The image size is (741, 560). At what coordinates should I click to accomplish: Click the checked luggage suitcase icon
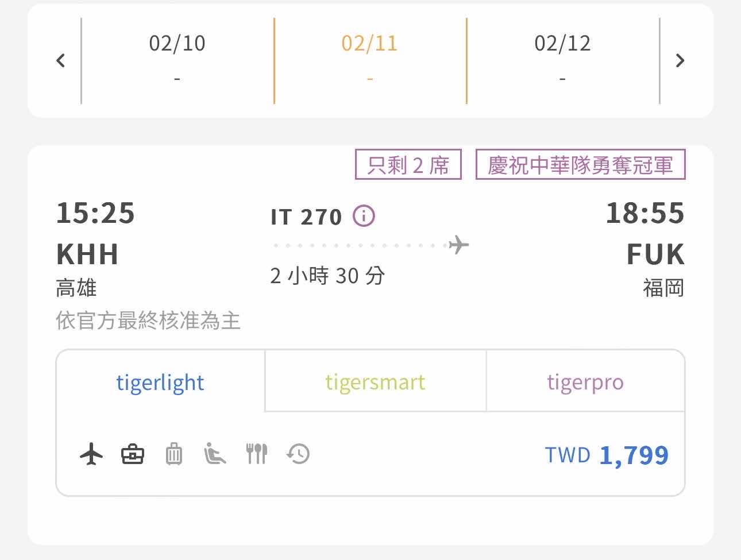coord(173,454)
